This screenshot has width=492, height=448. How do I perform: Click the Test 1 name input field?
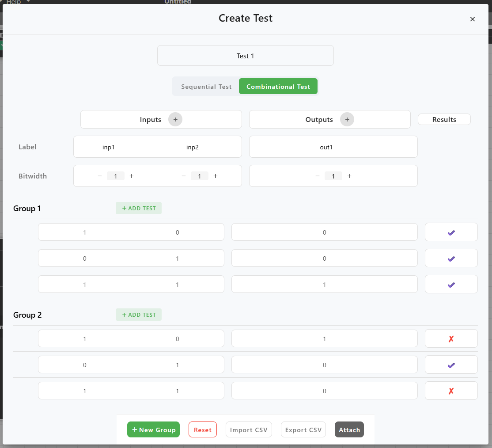point(245,56)
